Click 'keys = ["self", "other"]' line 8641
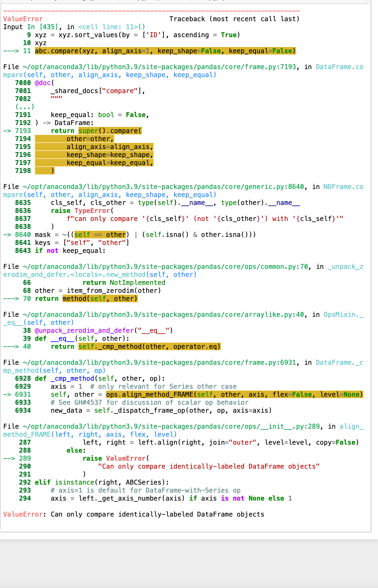Image resolution: width=378 pixels, height=588 pixels. tap(82, 243)
